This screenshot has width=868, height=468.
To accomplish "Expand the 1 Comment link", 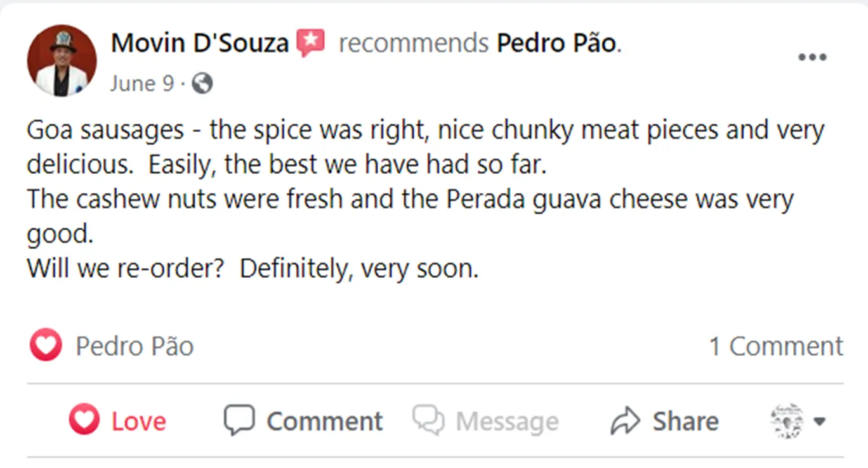I will (x=776, y=346).
